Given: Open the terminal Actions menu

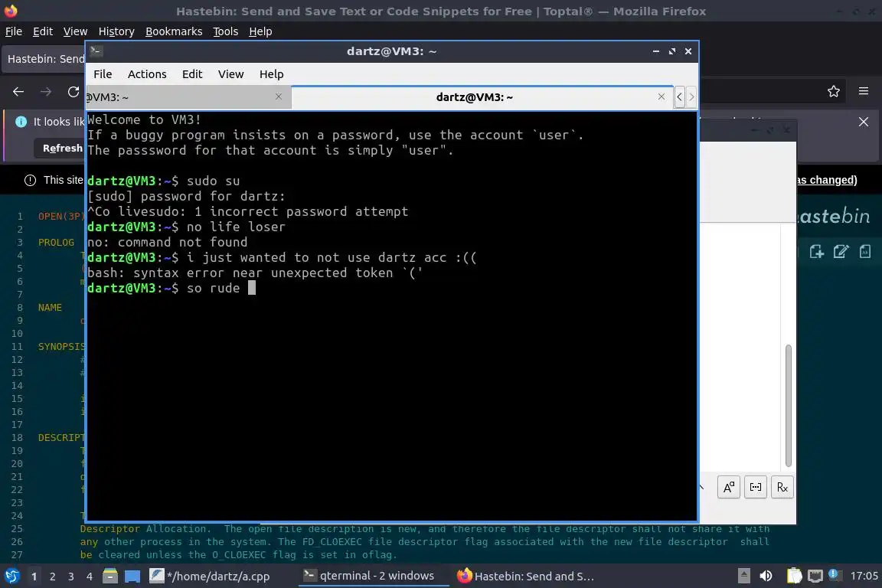Looking at the screenshot, I should coord(147,74).
